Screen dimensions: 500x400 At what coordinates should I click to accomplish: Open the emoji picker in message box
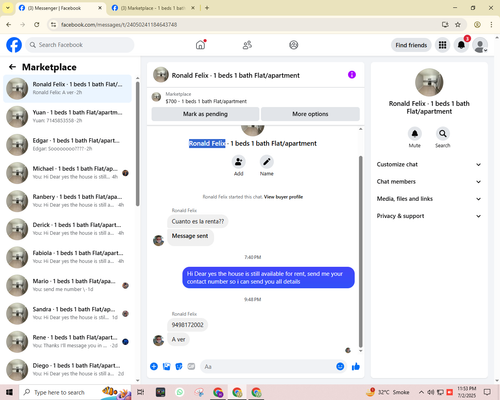[340, 367]
